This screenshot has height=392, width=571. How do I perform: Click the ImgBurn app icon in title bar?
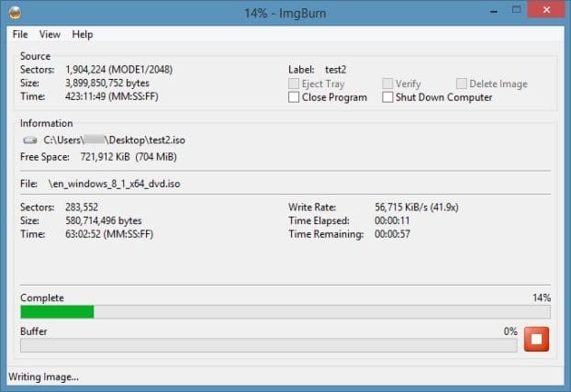15,13
